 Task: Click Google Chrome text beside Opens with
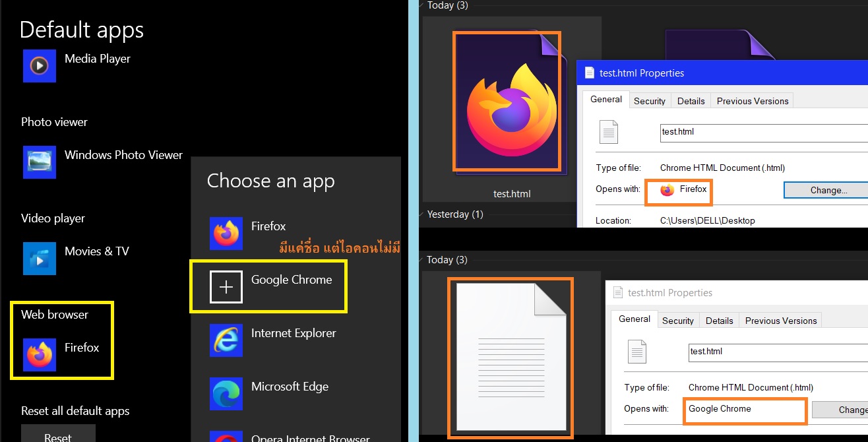point(720,409)
